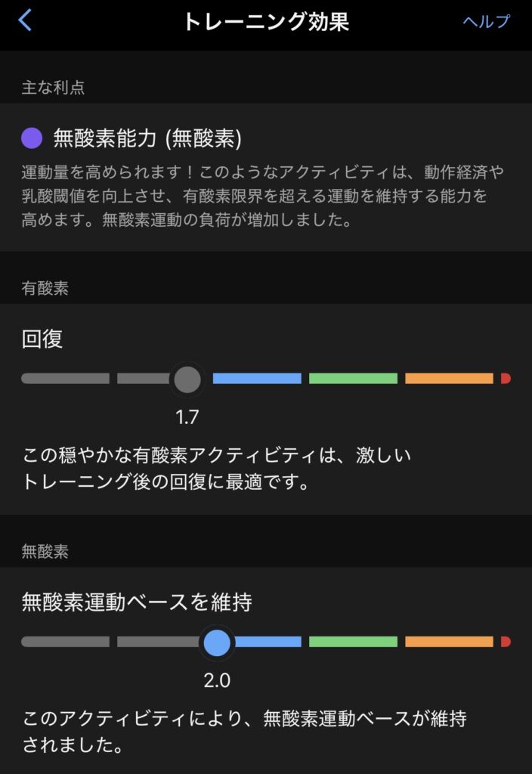Image resolution: width=532 pixels, height=774 pixels.
Task: Tap the 主な利点 section header
Action: click(x=53, y=87)
